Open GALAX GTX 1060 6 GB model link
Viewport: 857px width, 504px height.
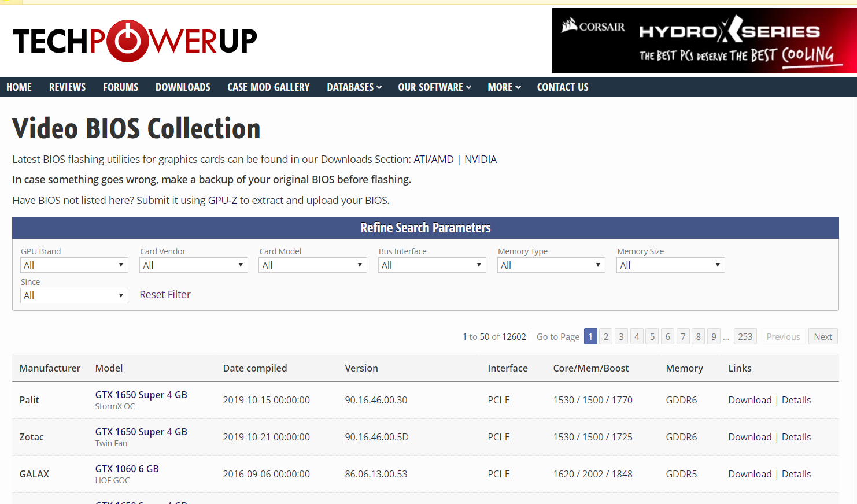(127, 469)
